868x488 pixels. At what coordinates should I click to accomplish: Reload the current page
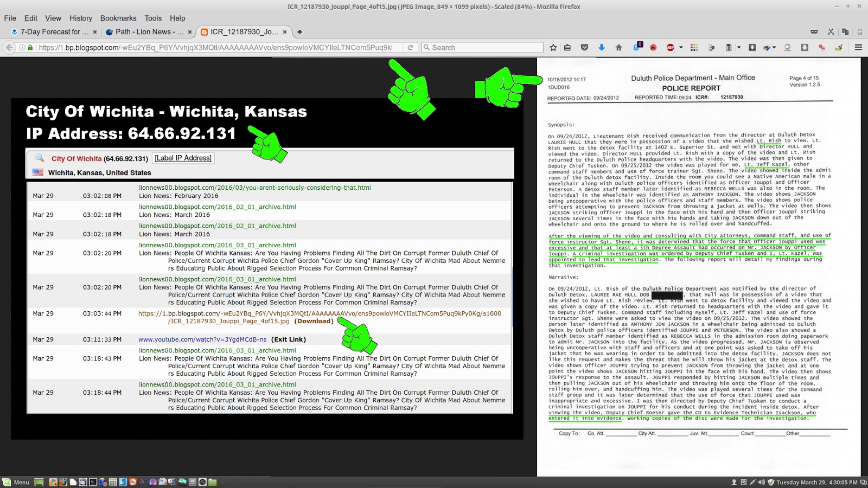point(410,48)
